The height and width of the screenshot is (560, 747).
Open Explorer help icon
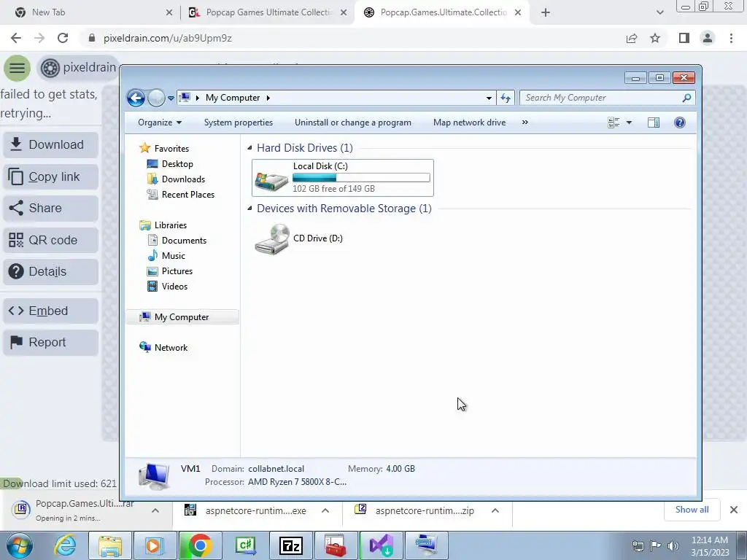pos(680,122)
